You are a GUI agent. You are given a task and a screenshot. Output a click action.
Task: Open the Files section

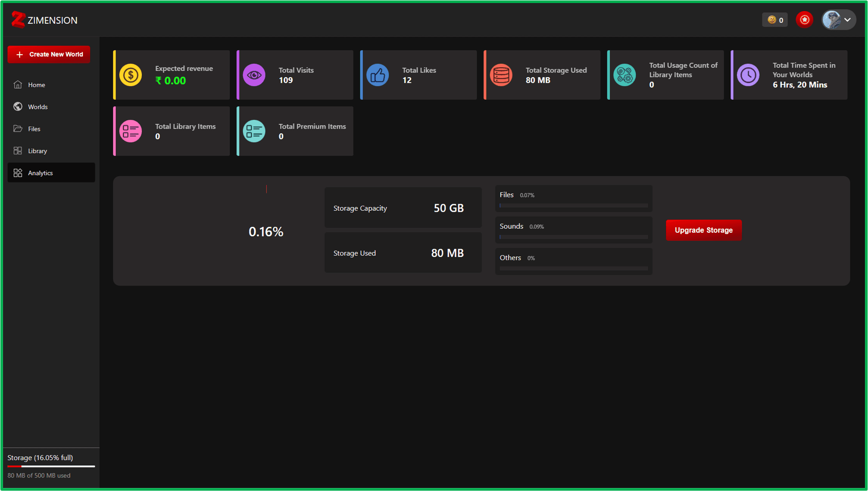(x=51, y=129)
